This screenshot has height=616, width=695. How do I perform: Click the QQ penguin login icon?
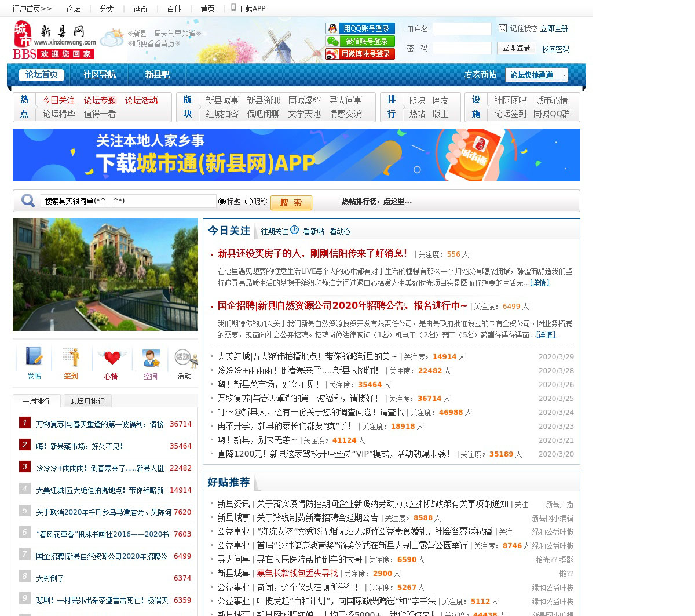click(x=332, y=28)
